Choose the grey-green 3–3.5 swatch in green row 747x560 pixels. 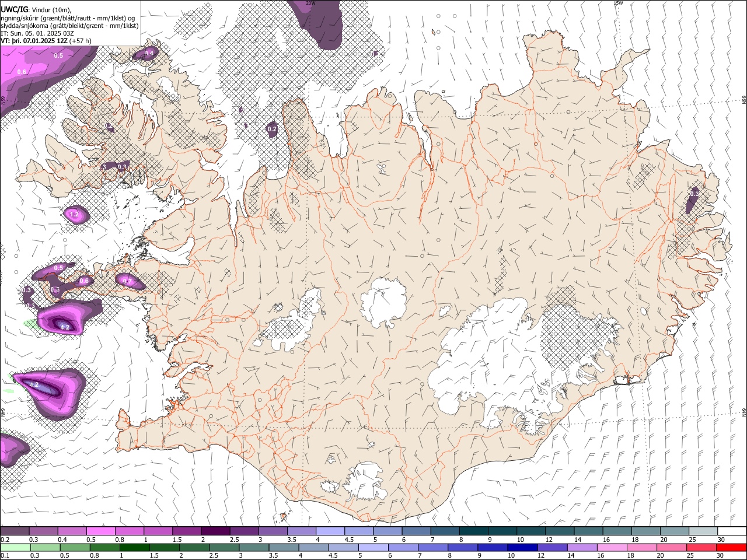tap(253, 547)
